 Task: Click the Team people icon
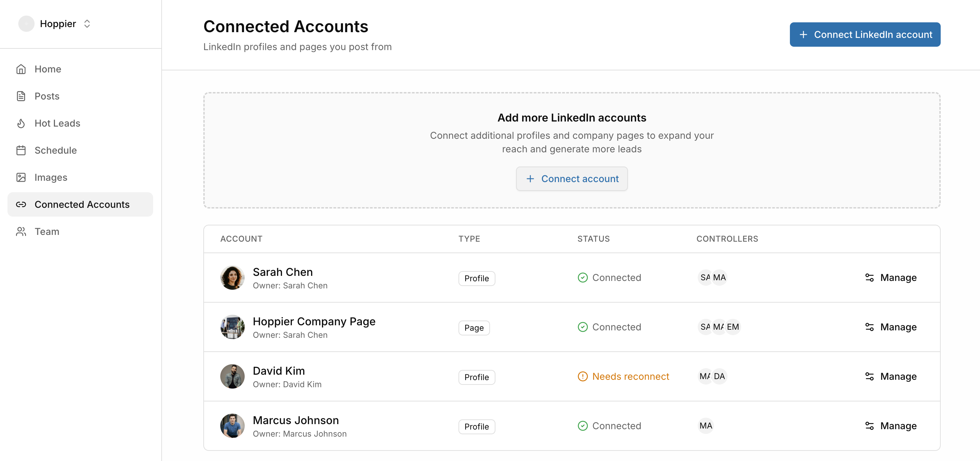click(x=21, y=232)
